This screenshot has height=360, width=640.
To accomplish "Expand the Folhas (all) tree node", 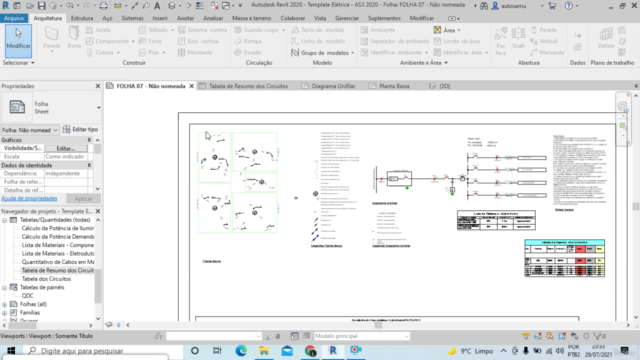I will coord(4,304).
